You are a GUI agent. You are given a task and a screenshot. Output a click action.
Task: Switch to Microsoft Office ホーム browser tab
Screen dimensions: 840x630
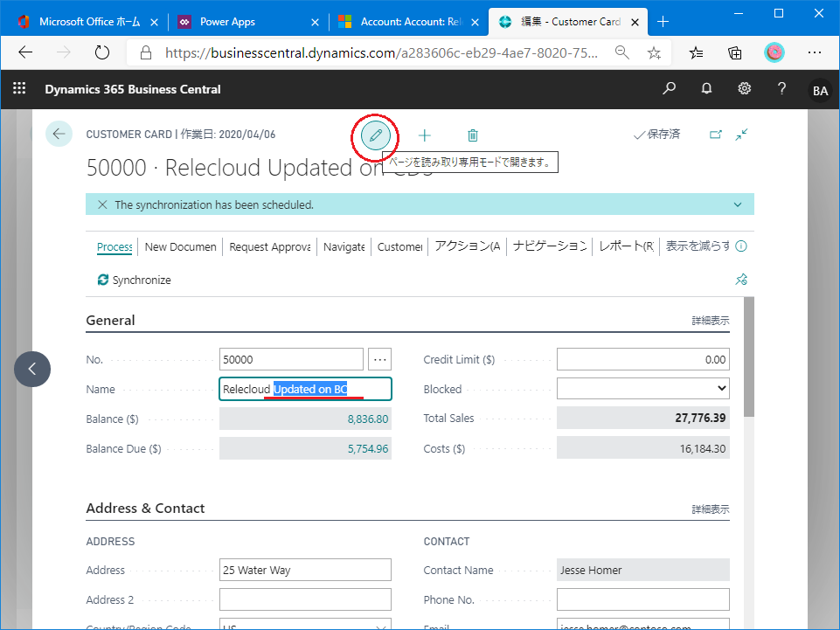pos(88,22)
